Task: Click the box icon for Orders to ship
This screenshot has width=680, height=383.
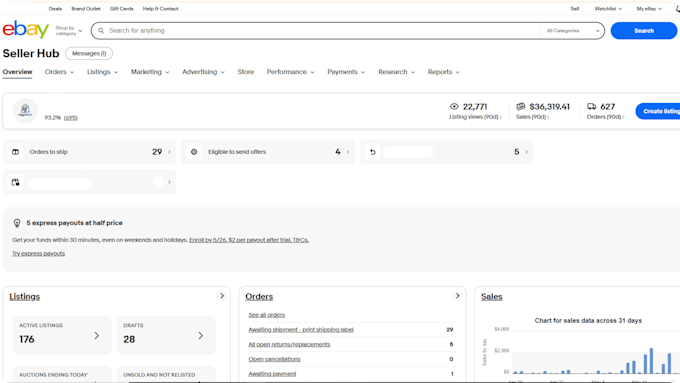Action: point(16,152)
